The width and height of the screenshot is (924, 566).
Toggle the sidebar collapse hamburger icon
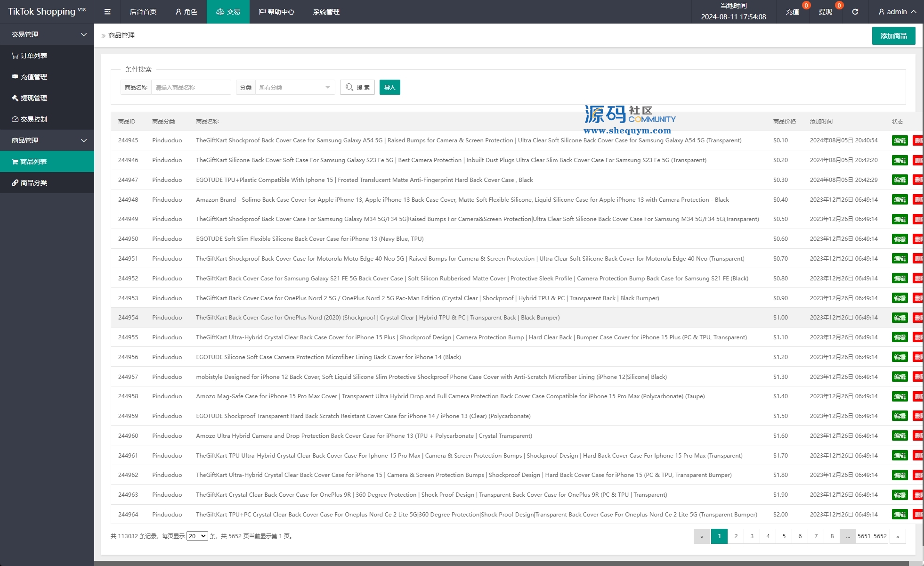click(x=107, y=12)
